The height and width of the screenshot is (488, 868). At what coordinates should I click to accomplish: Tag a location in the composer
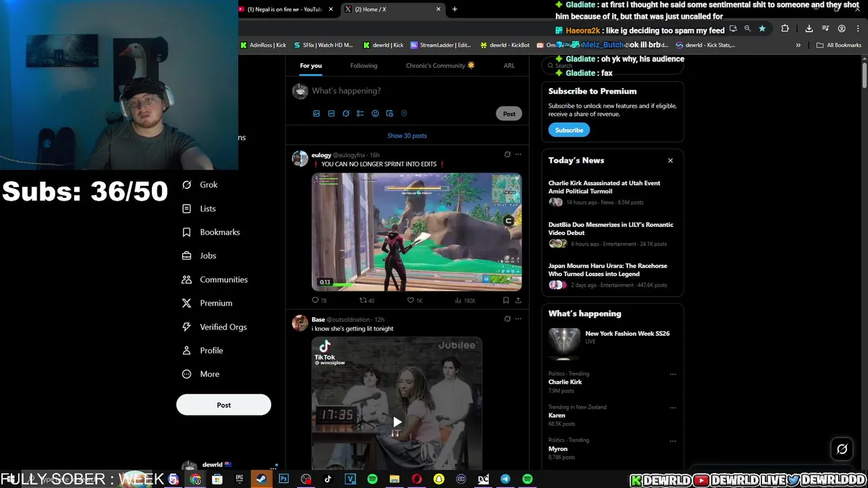coord(404,114)
